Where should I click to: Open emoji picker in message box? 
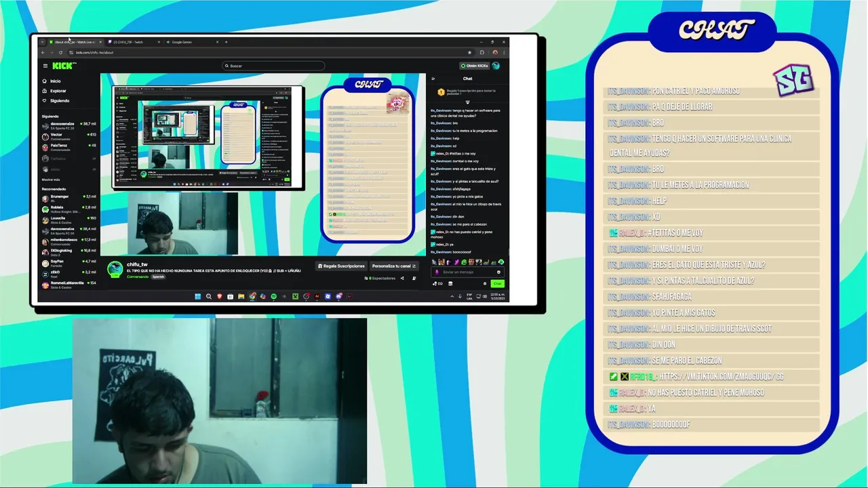point(498,272)
